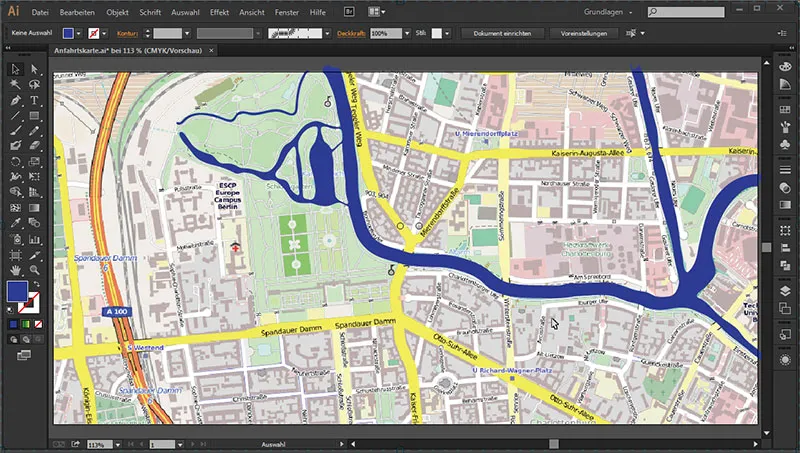Screen dimensions: 800x453
Task: Open Adobe Bridge via Br button
Action: 349,11
